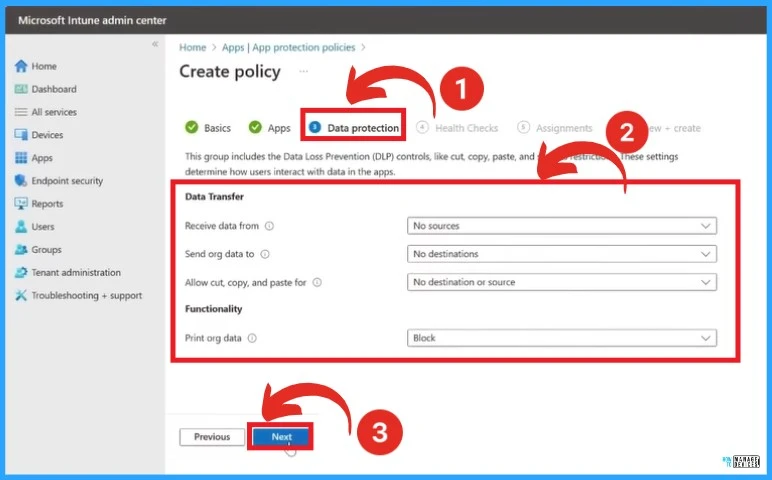Screen dimensions: 772x480
Task: Click the Reports icon in sidebar
Action: tap(21, 204)
